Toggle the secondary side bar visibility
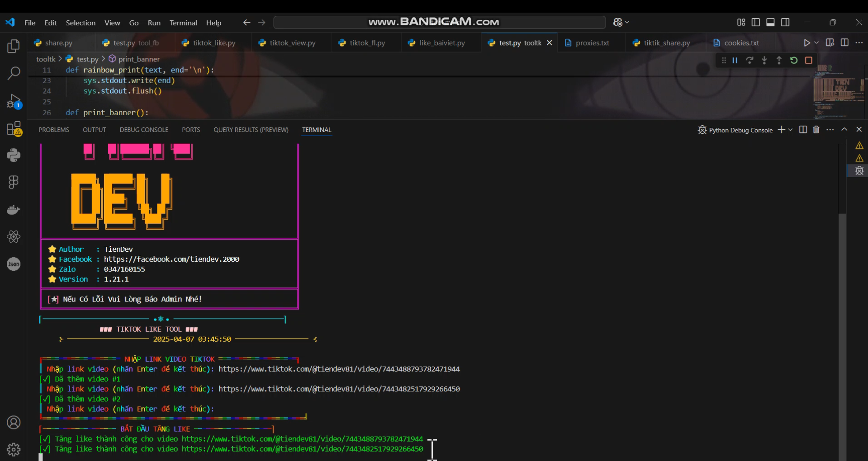The image size is (868, 461). [785, 23]
